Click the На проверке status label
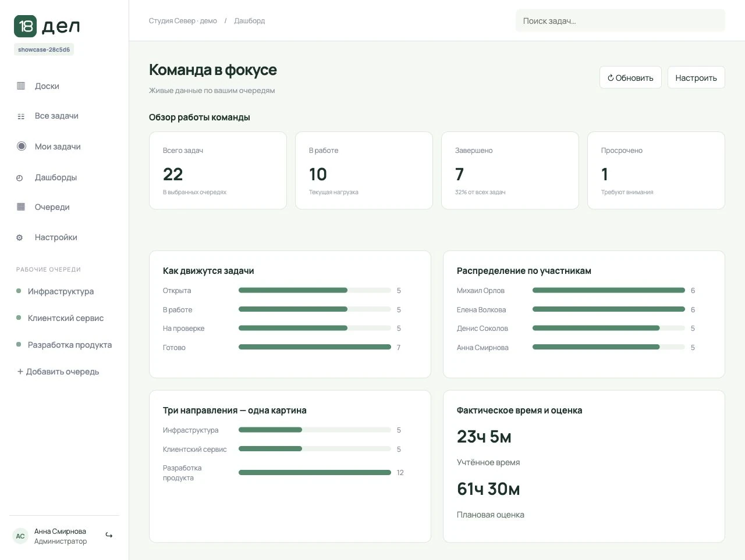The image size is (745, 560). pos(183,329)
